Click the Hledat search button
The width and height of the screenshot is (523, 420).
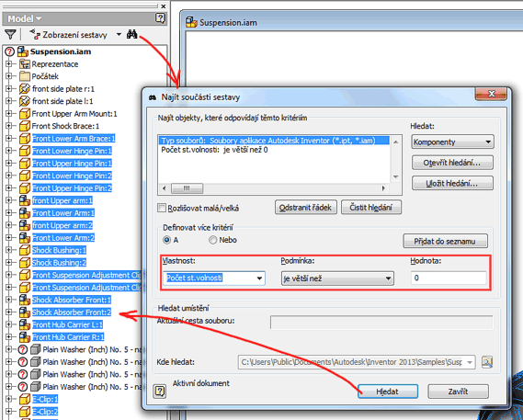coord(388,392)
